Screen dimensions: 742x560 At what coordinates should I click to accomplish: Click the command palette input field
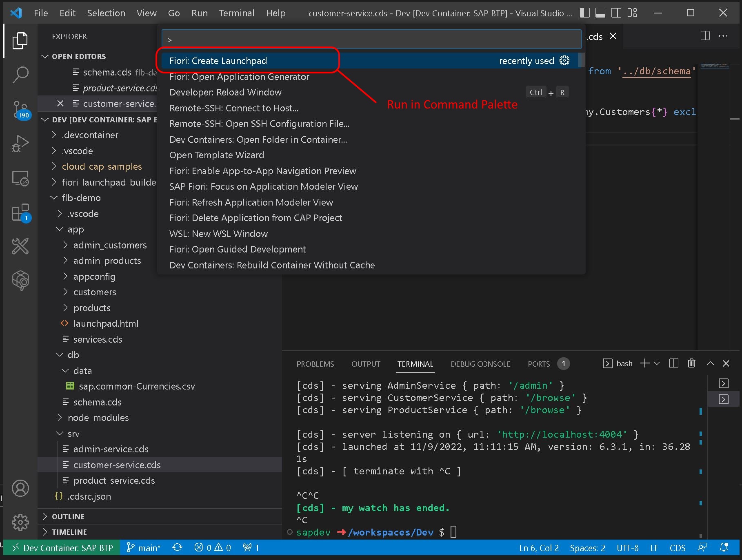[371, 40]
